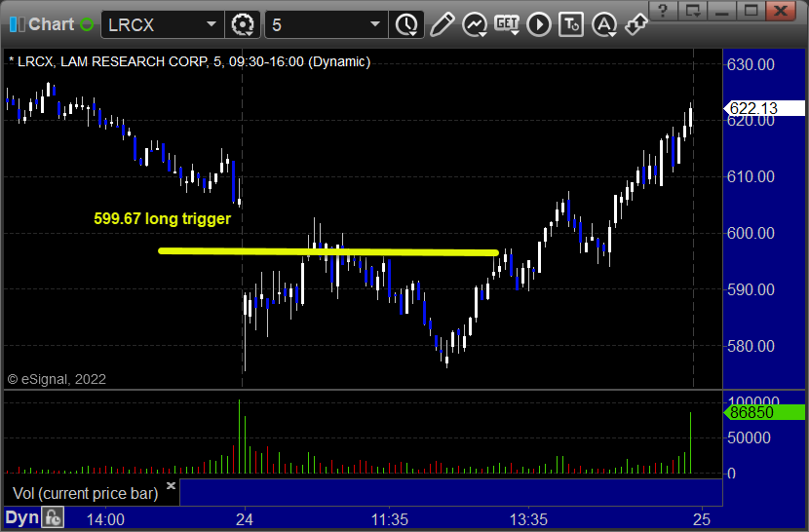
Task: Open the time template clock icon
Action: point(406,24)
